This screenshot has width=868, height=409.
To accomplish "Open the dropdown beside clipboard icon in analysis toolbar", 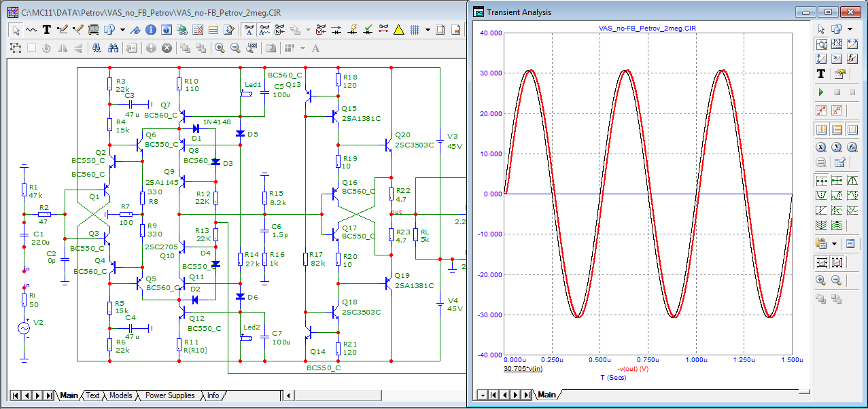I will pyautogui.click(x=833, y=244).
